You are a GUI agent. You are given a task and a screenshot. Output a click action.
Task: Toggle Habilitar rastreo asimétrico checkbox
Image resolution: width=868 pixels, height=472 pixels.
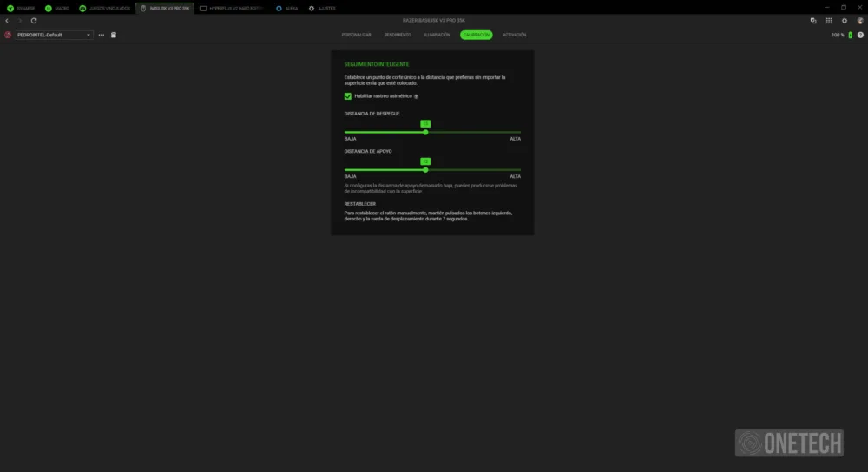click(x=348, y=96)
